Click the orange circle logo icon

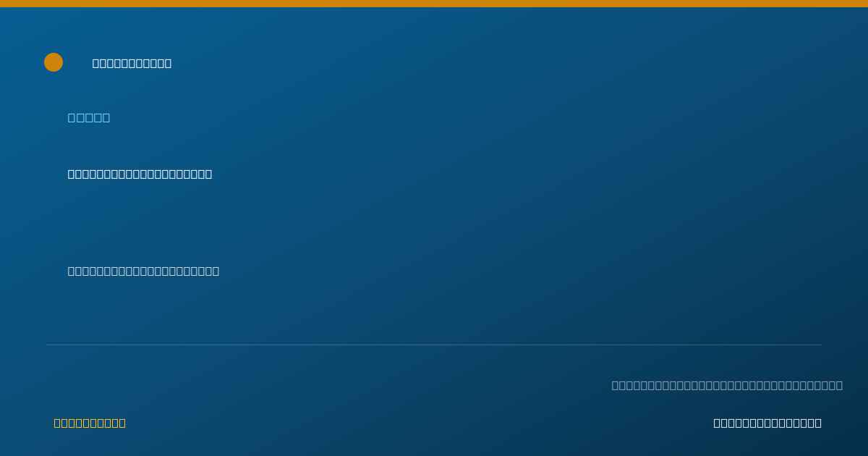point(54,62)
